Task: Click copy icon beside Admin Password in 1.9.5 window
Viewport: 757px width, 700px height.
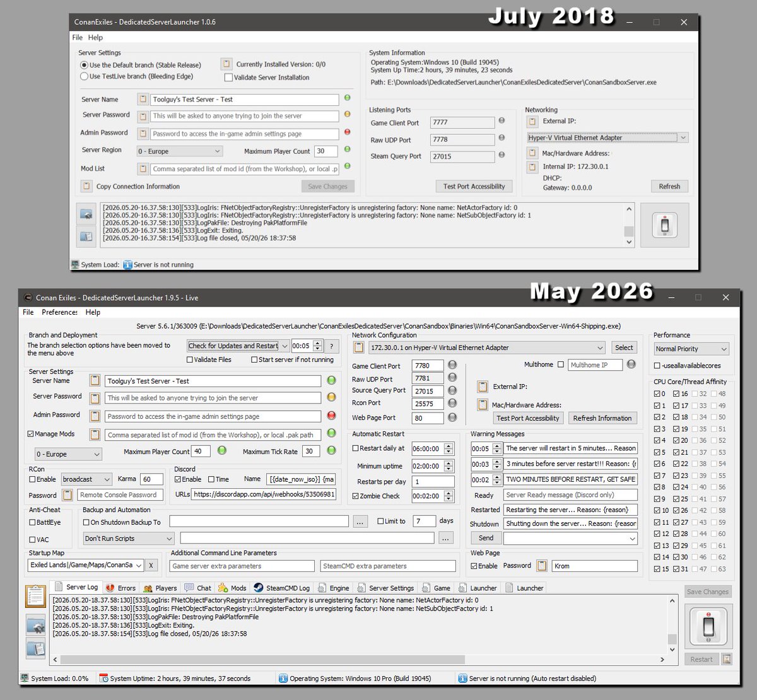Action: 95,416
